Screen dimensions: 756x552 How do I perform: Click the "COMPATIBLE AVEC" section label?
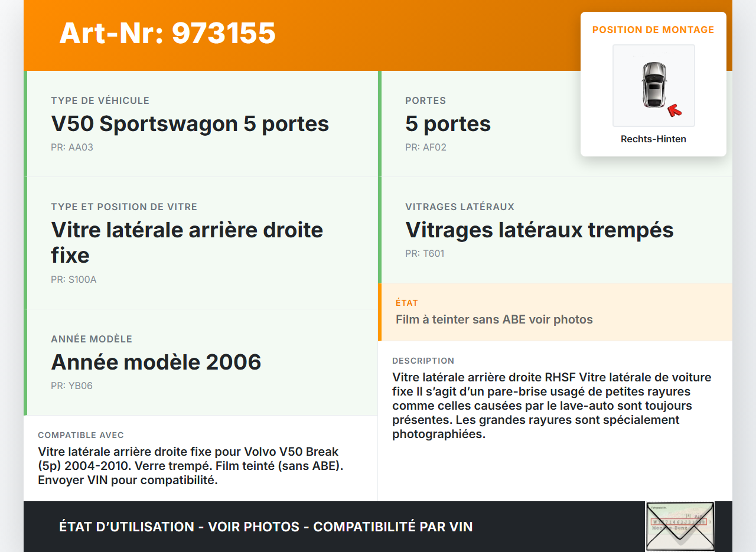click(81, 435)
